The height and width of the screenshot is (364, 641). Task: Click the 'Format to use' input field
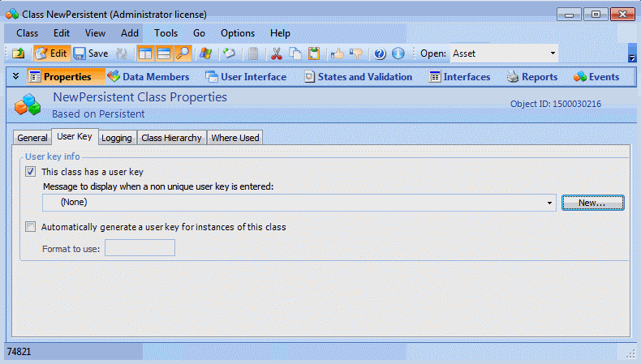tap(140, 248)
